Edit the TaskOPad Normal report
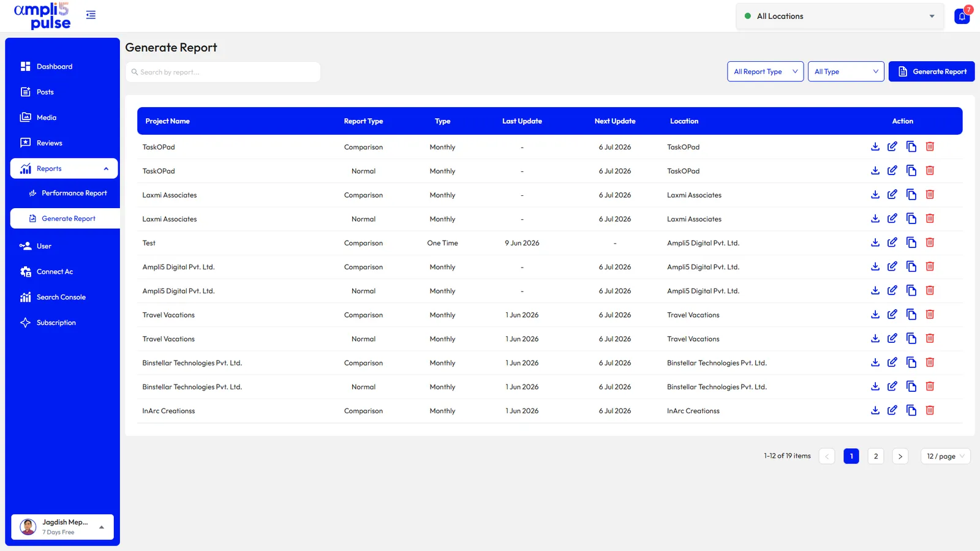The height and width of the screenshot is (551, 980). tap(892, 171)
